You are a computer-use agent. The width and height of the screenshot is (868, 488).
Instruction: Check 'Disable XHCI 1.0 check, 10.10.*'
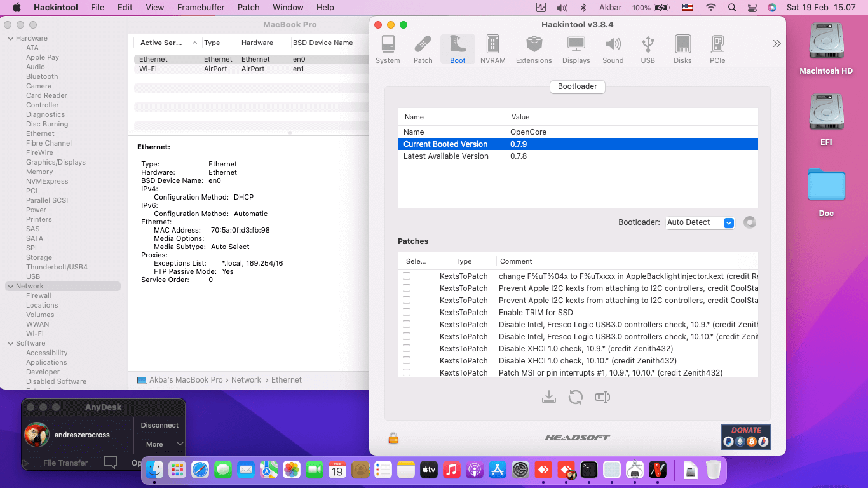point(407,360)
